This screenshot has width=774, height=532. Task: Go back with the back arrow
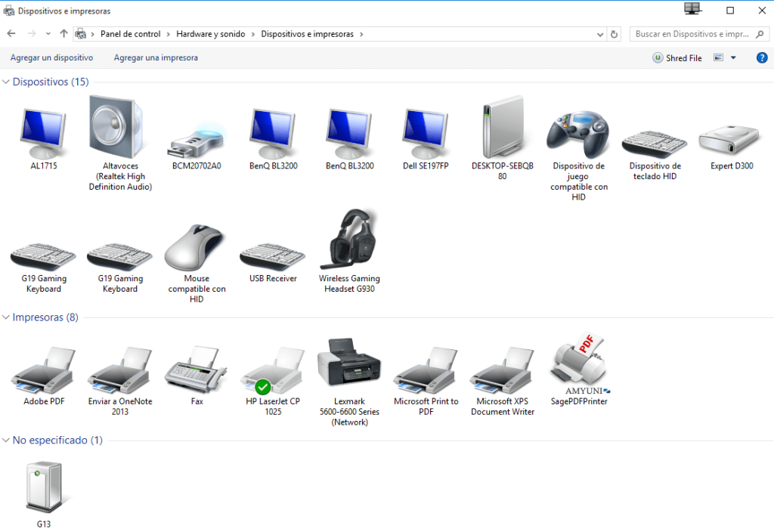tap(11, 33)
